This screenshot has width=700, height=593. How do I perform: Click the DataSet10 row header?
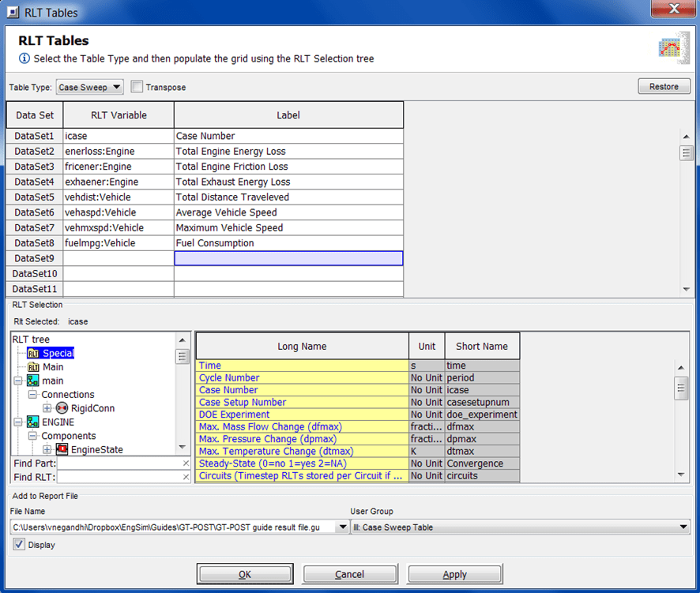point(35,273)
